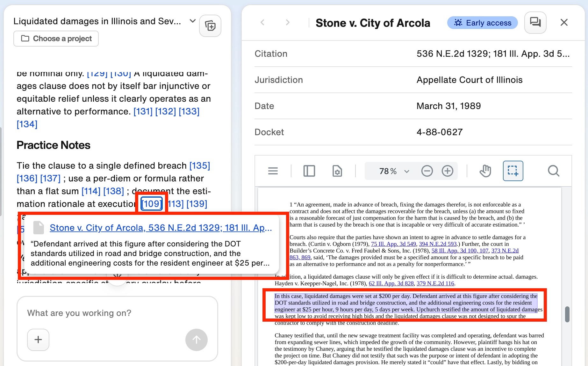
Task: Expand the conversation title dropdown chevron
Action: click(192, 21)
